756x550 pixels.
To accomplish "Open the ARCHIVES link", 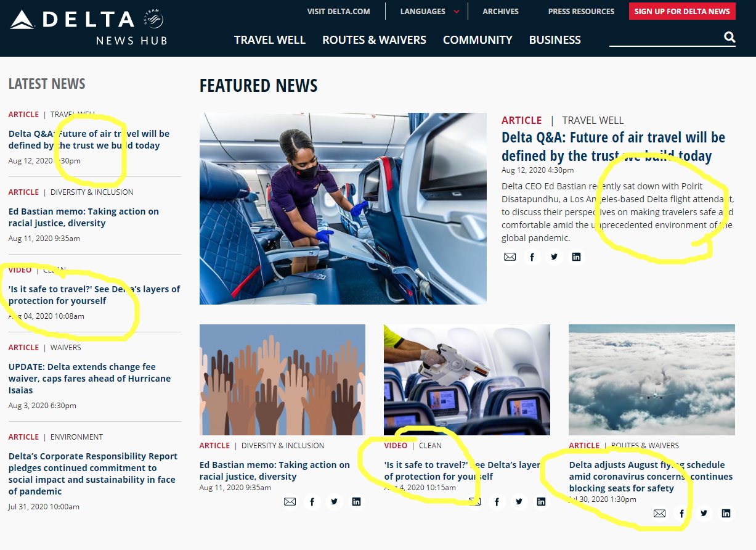I will pos(500,11).
